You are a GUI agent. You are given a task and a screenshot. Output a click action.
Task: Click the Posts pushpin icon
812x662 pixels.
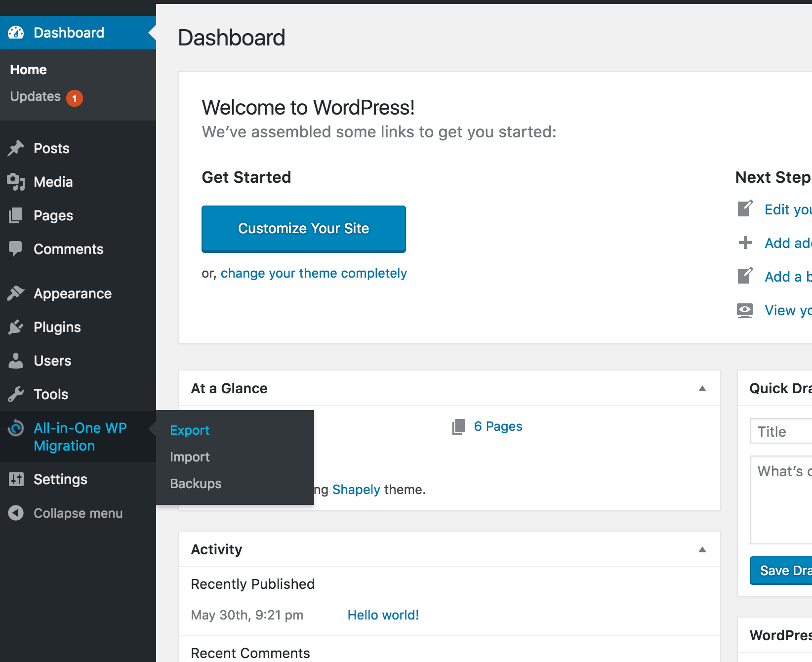[16, 148]
